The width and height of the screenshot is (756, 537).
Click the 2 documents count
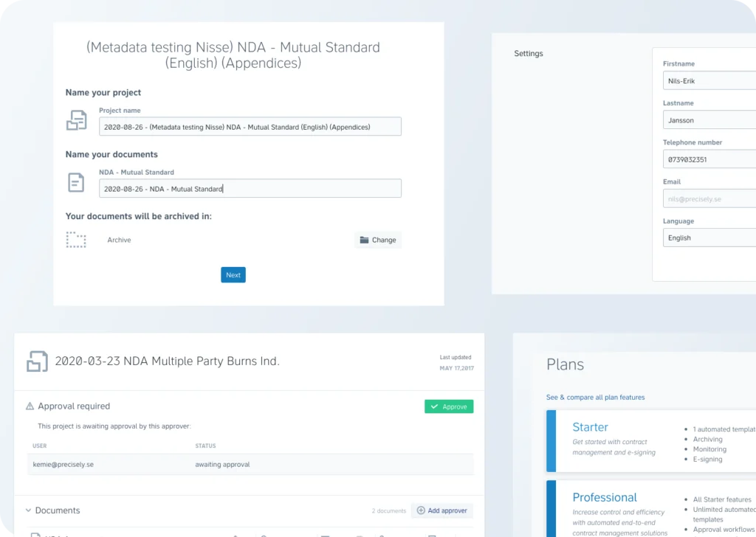coord(389,510)
